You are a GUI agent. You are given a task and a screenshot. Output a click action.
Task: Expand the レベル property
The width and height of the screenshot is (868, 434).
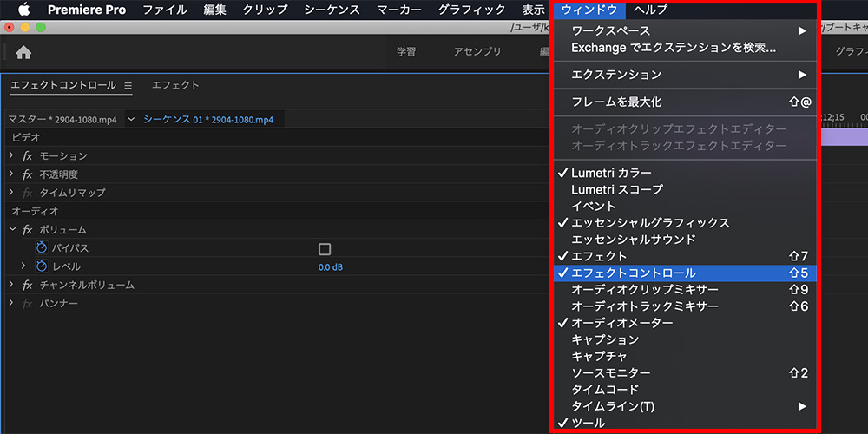coord(23,266)
